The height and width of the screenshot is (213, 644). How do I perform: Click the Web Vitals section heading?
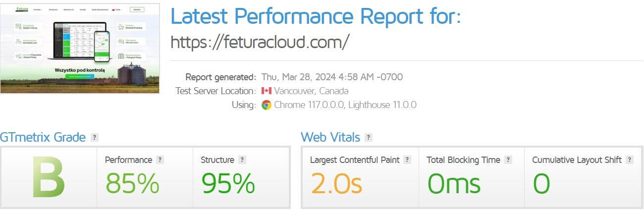(330, 137)
